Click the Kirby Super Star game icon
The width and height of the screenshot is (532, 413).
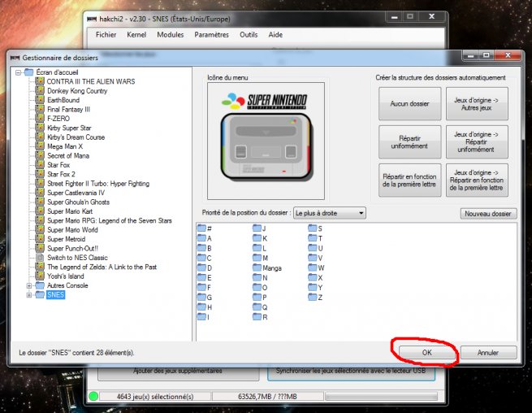40,128
